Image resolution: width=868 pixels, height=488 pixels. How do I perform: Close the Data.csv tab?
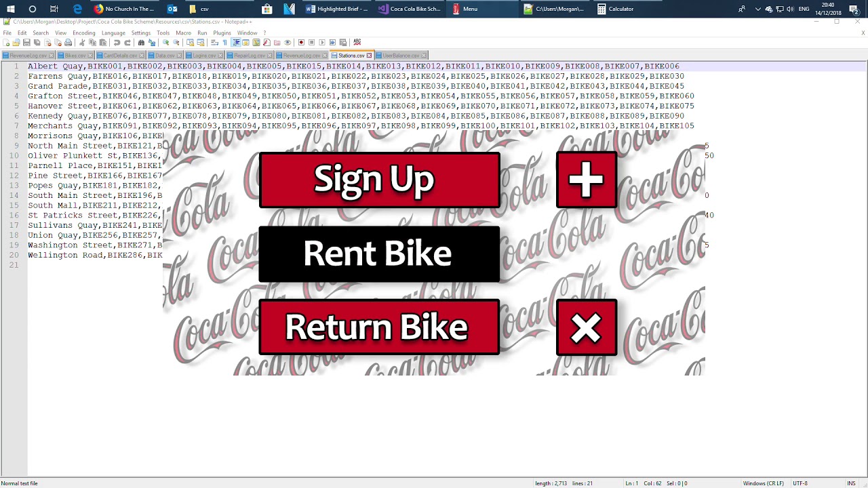click(179, 56)
